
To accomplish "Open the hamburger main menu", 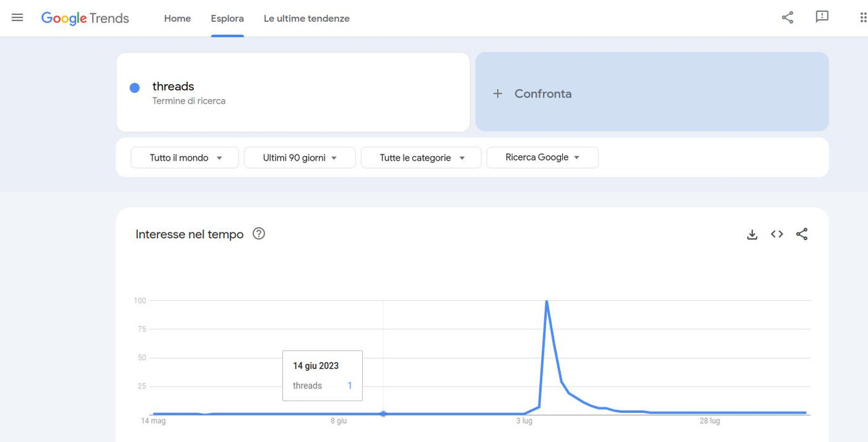I will (x=18, y=18).
